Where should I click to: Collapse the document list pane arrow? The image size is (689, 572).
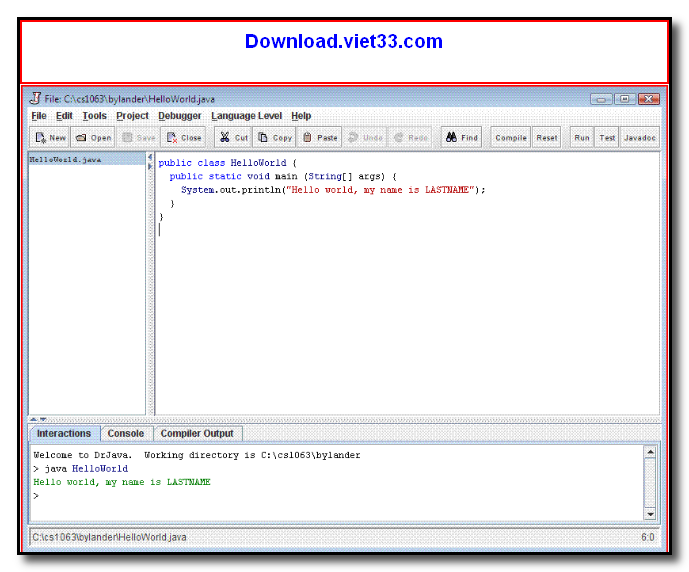point(150,157)
